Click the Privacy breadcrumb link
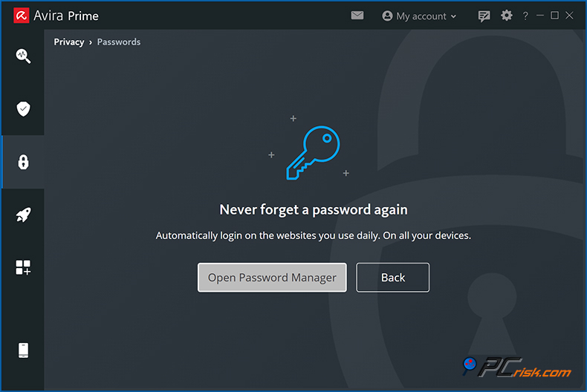587x392 pixels. point(69,42)
